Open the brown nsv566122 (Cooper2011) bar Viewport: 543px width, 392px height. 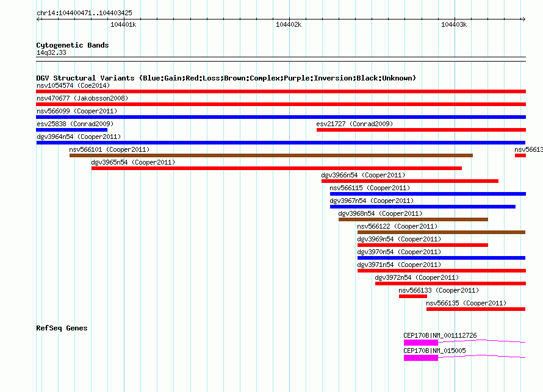(442, 232)
